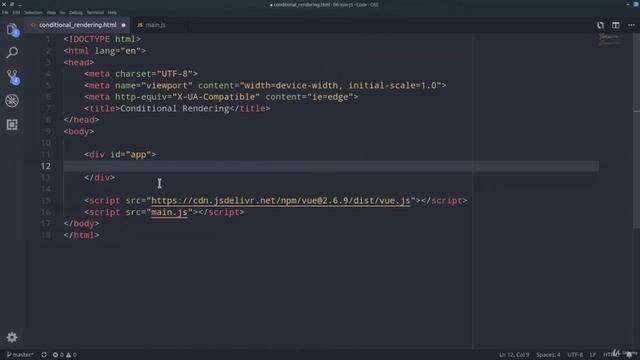Open the errors and warnings count
This screenshot has height=360, width=640.
pos(64,355)
